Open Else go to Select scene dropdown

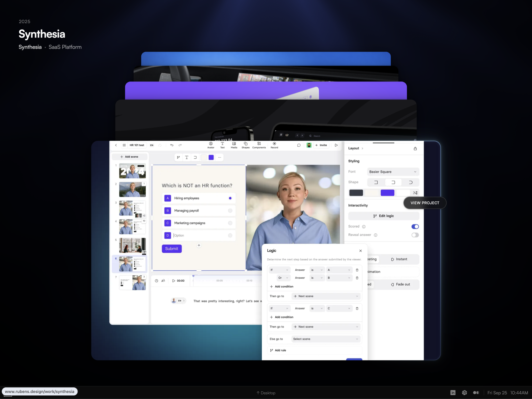coord(326,339)
